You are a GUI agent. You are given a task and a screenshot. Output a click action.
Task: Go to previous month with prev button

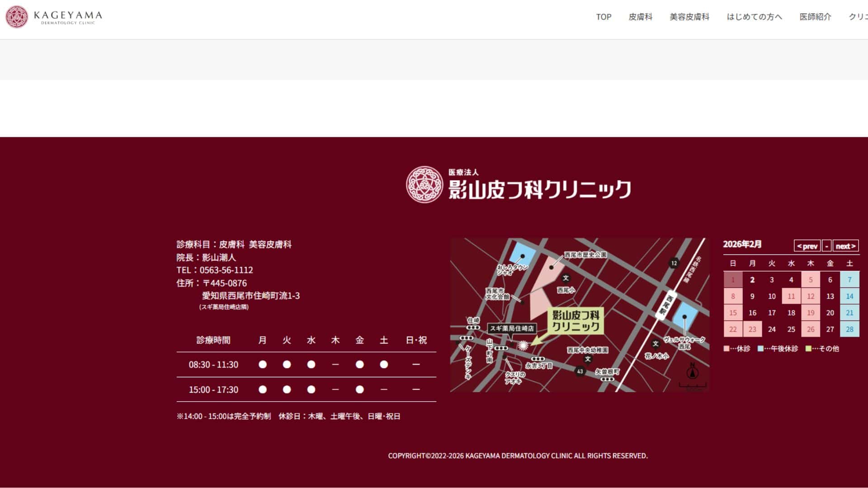tap(807, 246)
